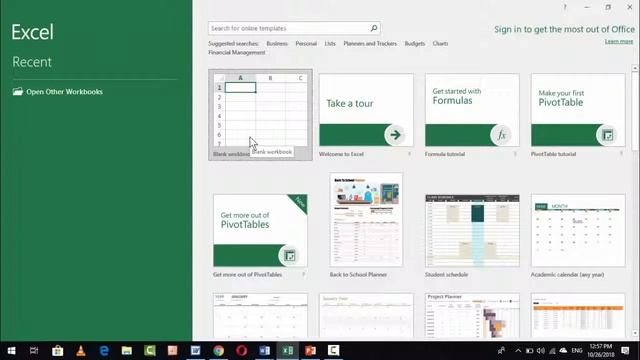640x360 pixels.
Task: Pin the Get more out of PivotTables template
Action: (x=303, y=274)
